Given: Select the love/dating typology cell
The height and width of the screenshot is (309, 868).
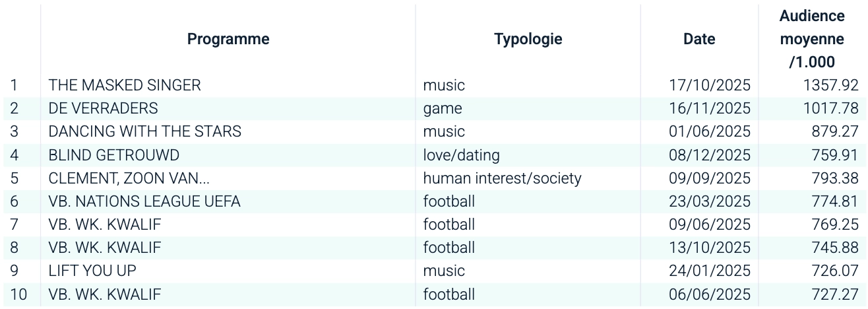Looking at the screenshot, I should [461, 155].
